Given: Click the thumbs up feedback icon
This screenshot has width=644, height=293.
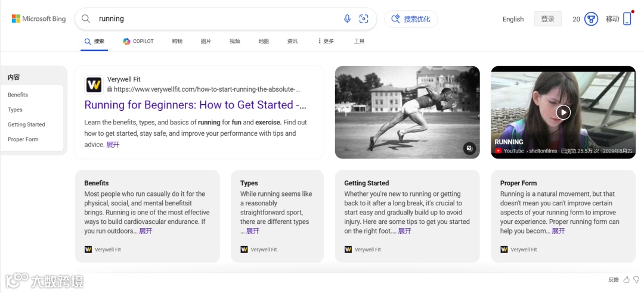Looking at the screenshot, I should coord(627,279).
